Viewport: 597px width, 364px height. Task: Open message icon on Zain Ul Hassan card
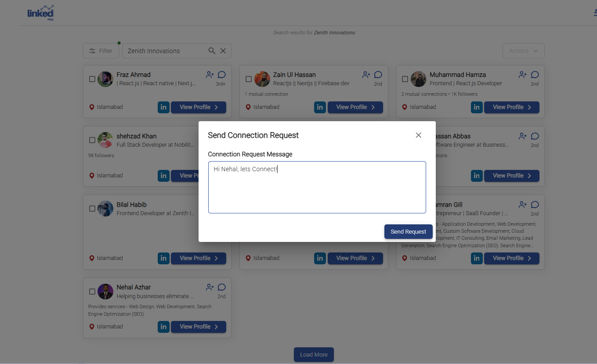[378, 75]
